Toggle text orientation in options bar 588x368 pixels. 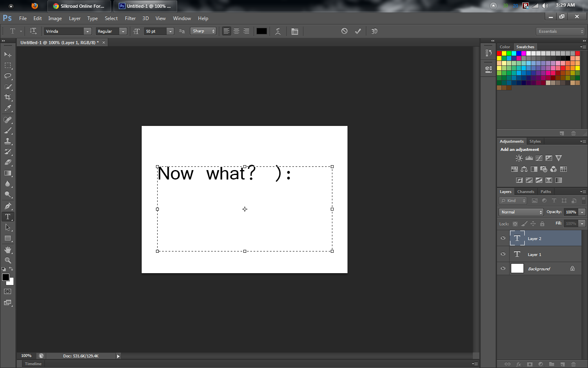point(33,31)
